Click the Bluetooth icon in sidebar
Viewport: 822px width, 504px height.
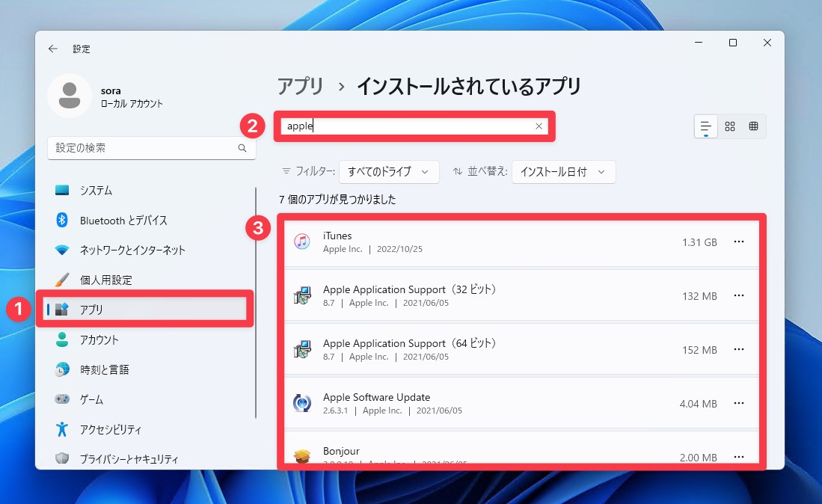62,220
